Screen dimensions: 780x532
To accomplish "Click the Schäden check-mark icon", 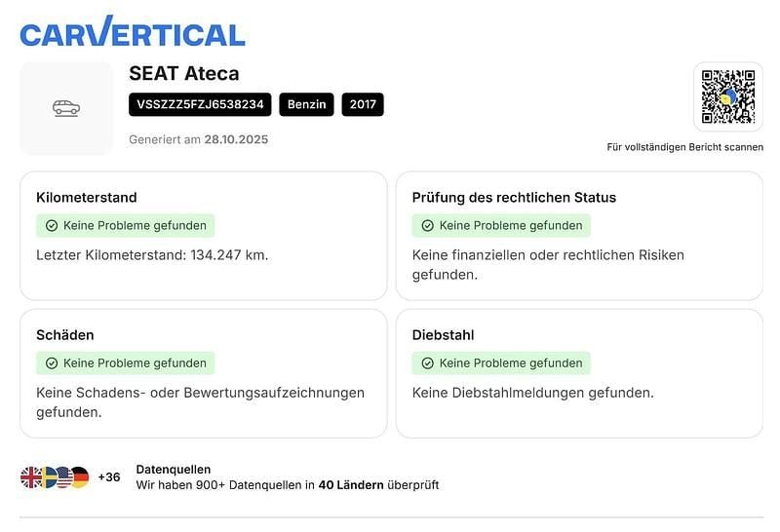I will [x=52, y=363].
